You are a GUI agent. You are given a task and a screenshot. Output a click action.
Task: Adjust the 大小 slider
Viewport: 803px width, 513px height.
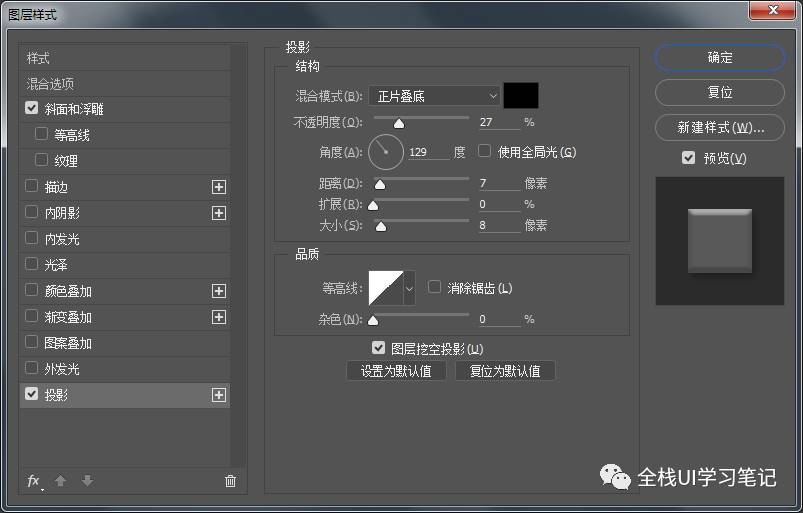pyautogui.click(x=381, y=226)
